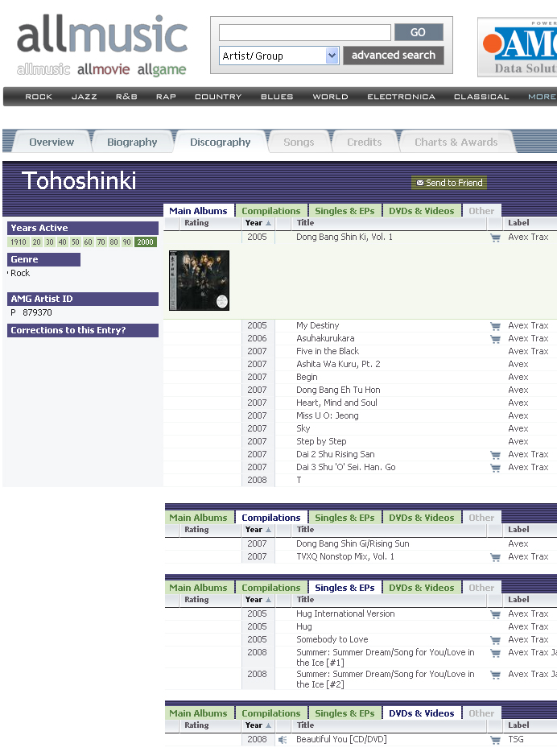
Task: Click the cart icon for Dai 2 Shu Rising San
Action: pyautogui.click(x=495, y=455)
